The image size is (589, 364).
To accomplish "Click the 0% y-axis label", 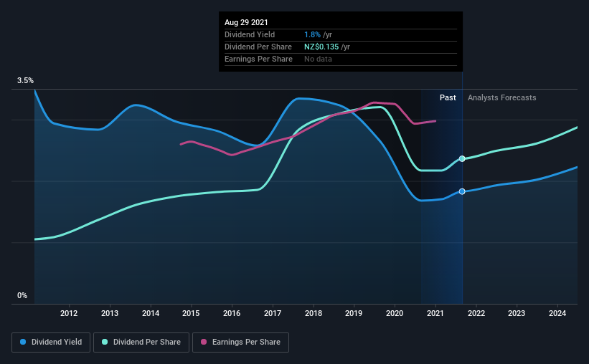I will coord(22,296).
